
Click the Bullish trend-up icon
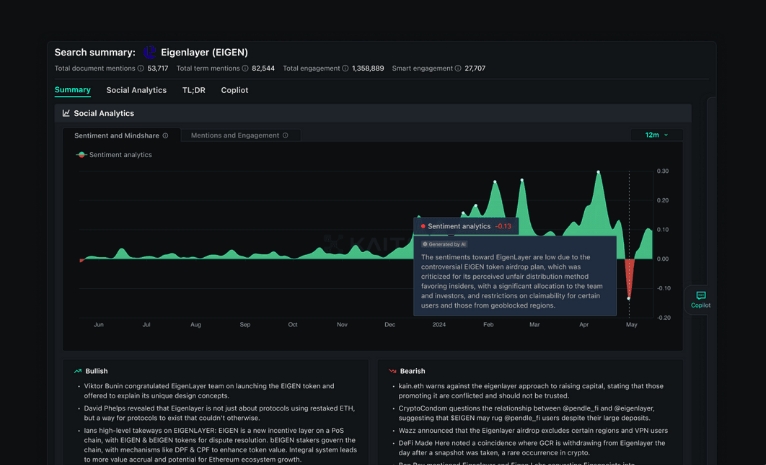point(78,371)
